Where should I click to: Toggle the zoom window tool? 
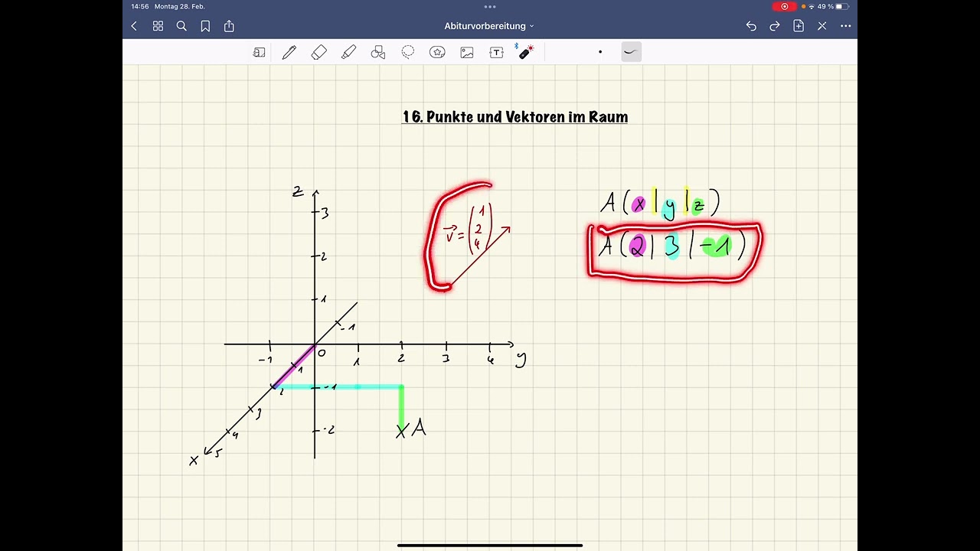260,52
